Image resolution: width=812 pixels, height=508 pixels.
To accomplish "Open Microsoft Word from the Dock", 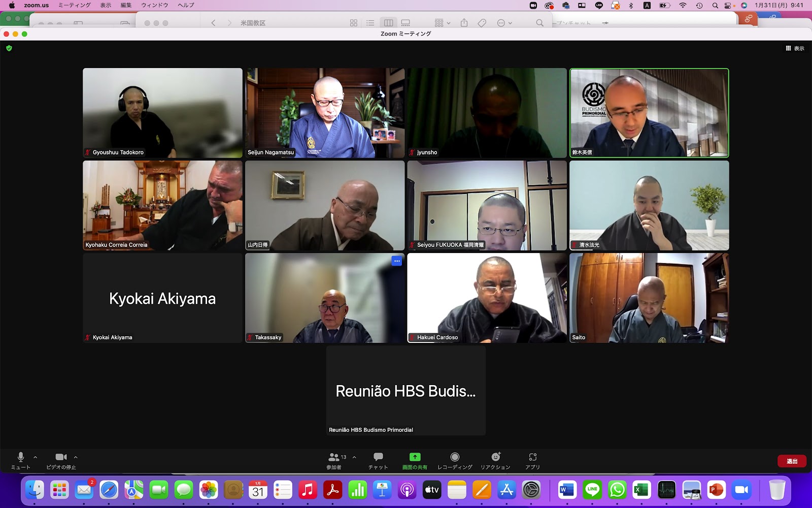I will 567,490.
